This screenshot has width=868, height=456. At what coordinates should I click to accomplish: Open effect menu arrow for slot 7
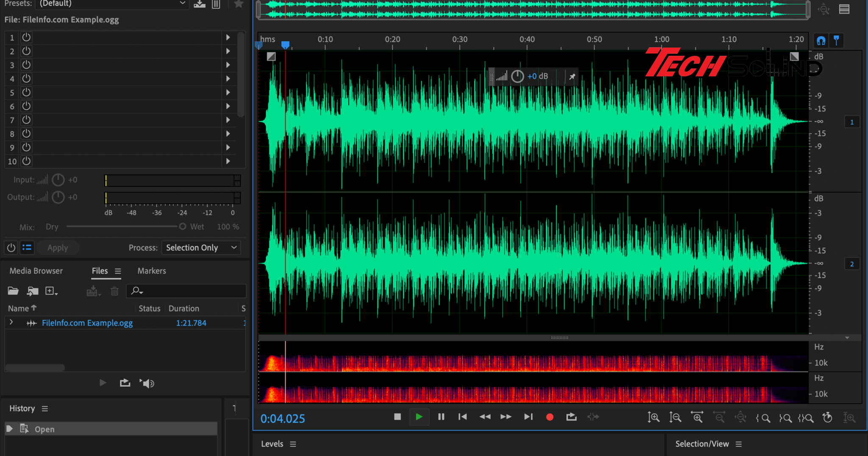[x=228, y=120]
